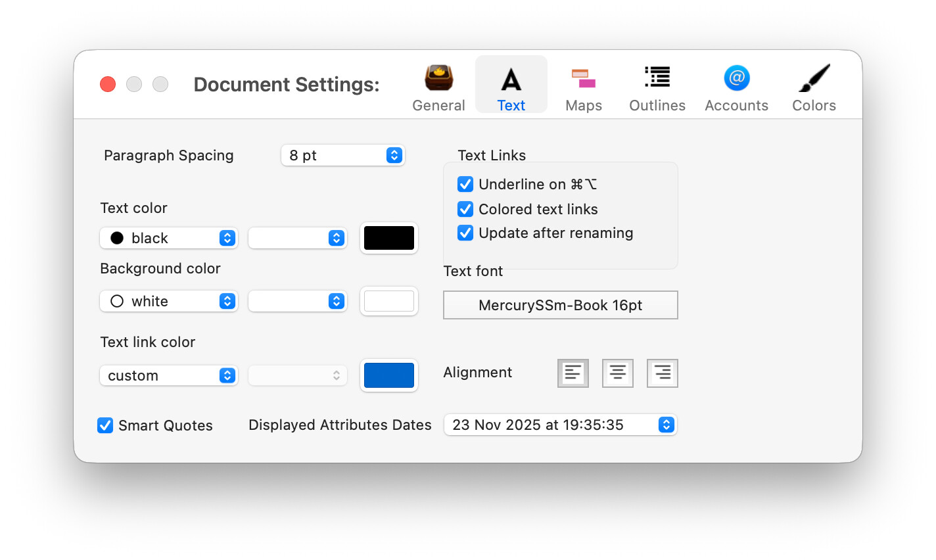Open the white background color popup

tap(168, 301)
